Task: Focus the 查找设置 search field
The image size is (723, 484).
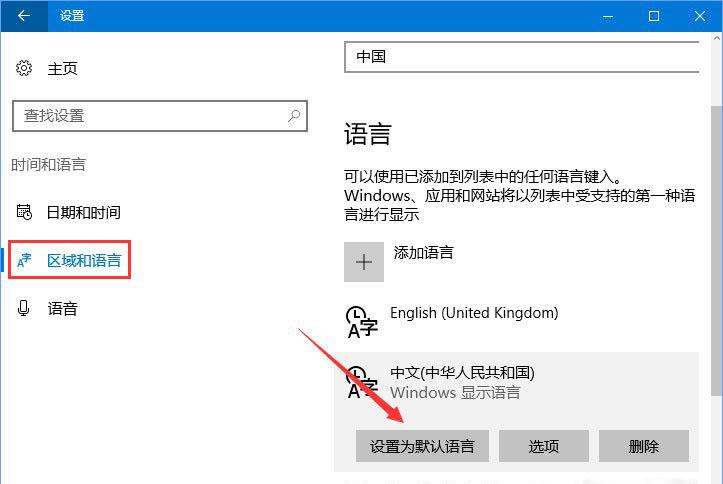Action: (160, 116)
